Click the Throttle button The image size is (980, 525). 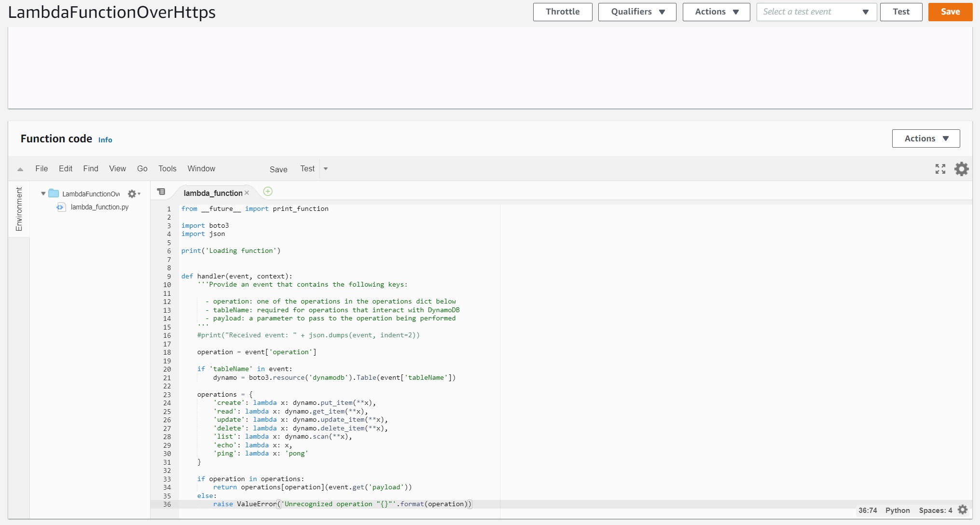[562, 11]
